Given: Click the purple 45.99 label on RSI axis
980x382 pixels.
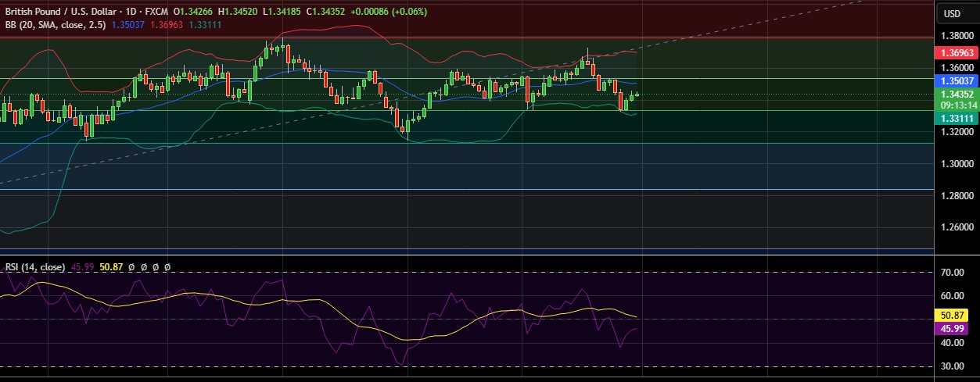Looking at the screenshot, I should pyautogui.click(x=957, y=329).
